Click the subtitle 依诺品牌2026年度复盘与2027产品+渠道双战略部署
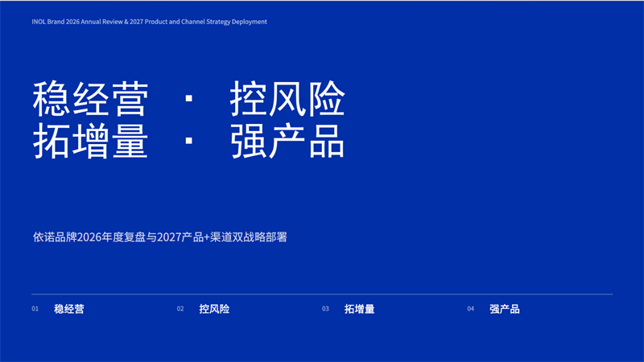This screenshot has width=644, height=362. (x=159, y=237)
